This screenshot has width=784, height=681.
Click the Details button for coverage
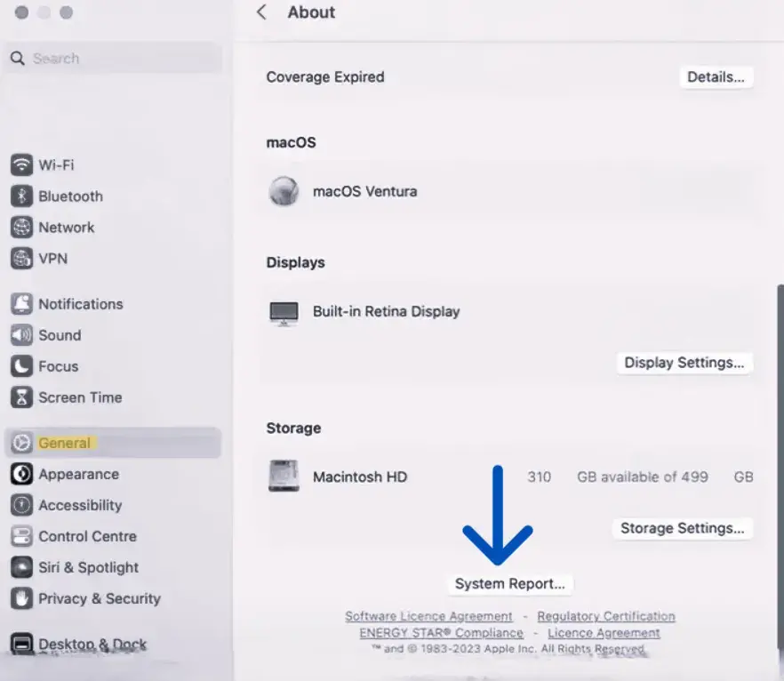[x=716, y=76]
